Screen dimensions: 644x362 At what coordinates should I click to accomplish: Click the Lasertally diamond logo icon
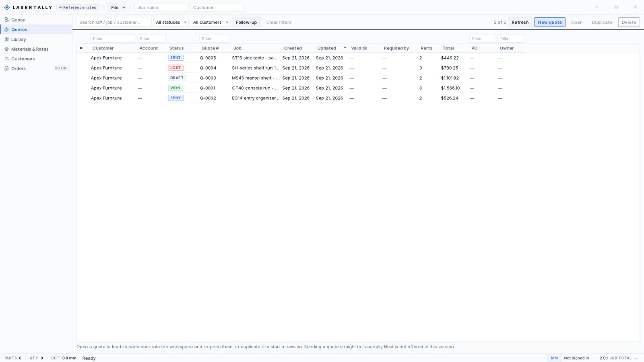coord(7,7)
